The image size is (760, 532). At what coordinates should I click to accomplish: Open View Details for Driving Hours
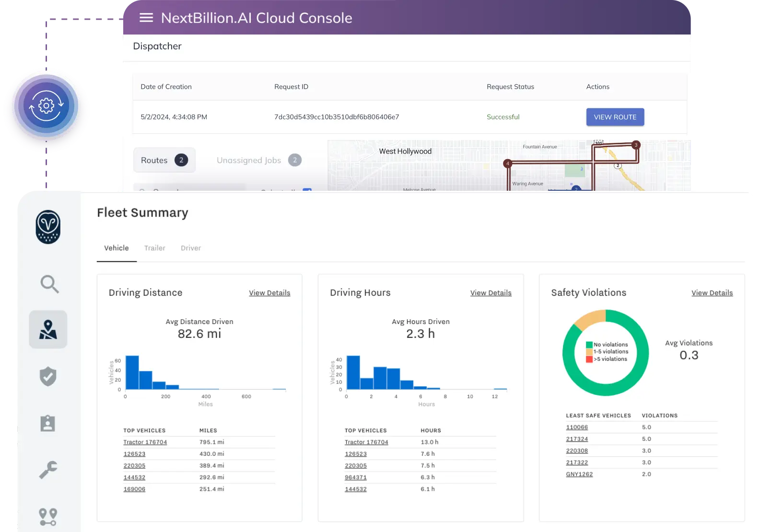tap(491, 293)
